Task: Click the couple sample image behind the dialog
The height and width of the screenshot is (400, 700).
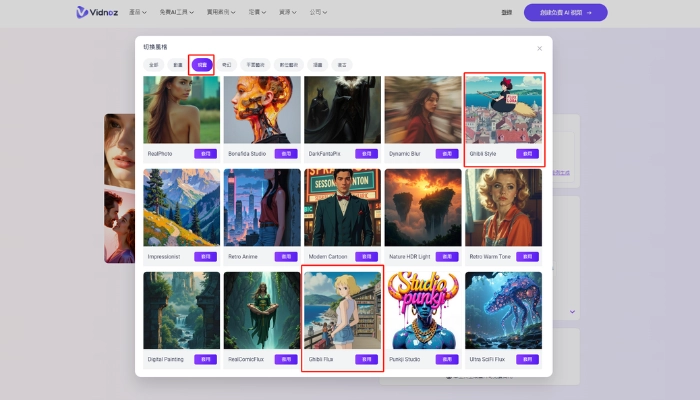Action: click(x=120, y=226)
